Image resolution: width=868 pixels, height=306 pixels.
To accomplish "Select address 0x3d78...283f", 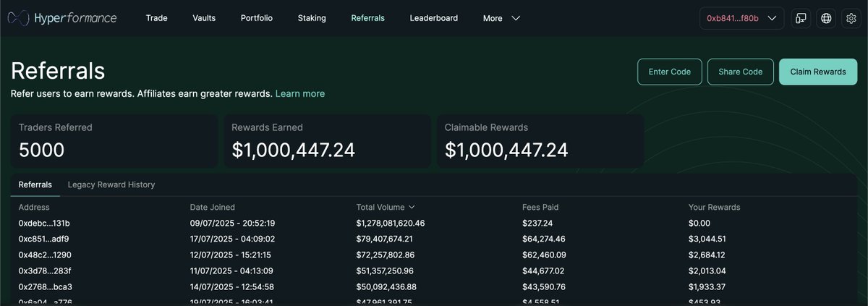I will (45, 271).
